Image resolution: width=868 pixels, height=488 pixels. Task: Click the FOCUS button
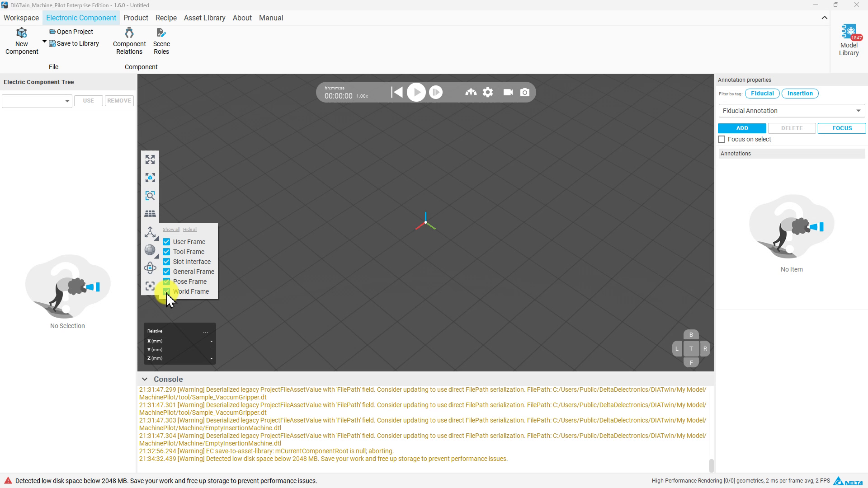point(842,128)
